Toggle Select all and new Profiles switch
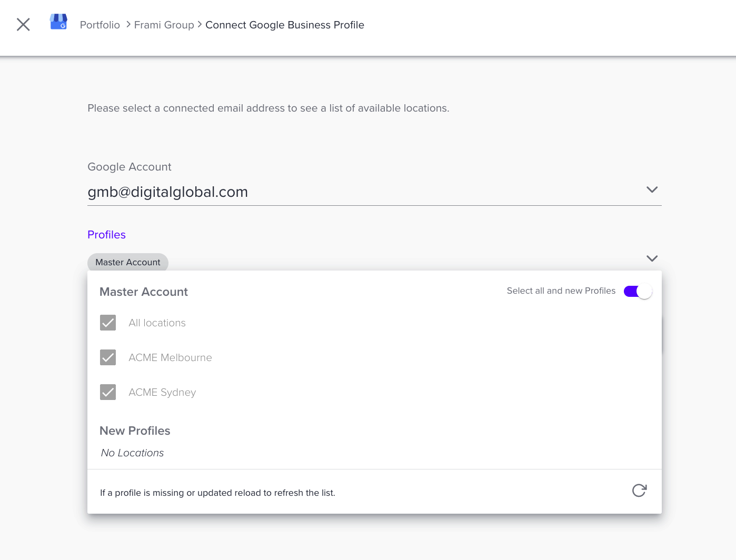Screen dimensions: 736x560 point(638,291)
